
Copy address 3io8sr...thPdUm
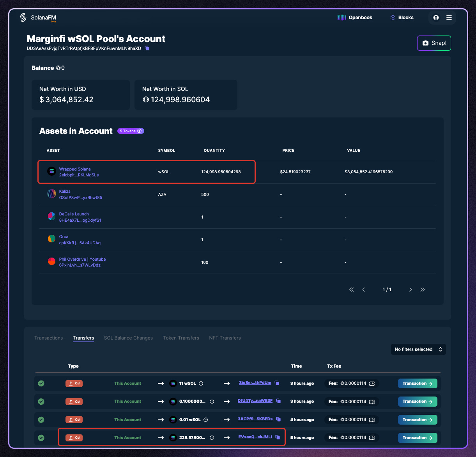(277, 383)
